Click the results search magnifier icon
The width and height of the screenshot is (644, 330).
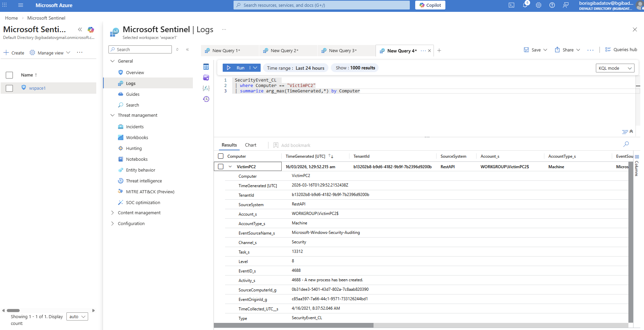(626, 144)
